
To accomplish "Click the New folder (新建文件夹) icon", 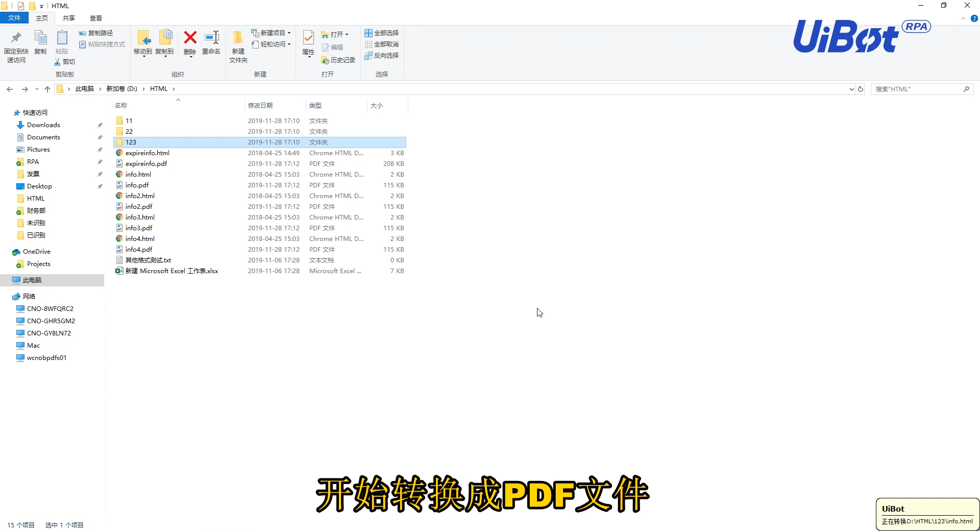I will [238, 38].
